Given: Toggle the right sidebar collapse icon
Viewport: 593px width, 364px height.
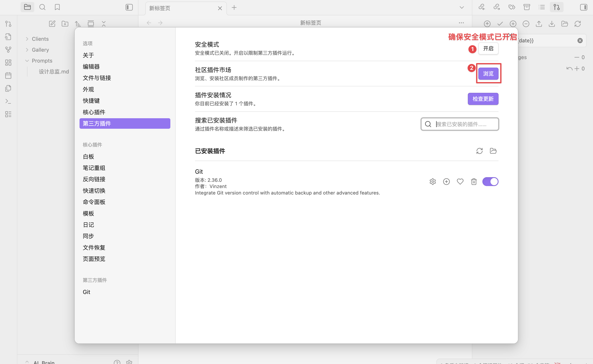Looking at the screenshot, I should click(583, 7).
